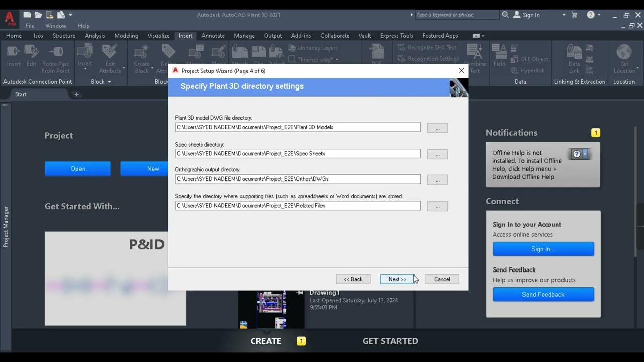Browse for the Plant 3D model DWG directory
Image resolution: width=644 pixels, height=362 pixels.
click(437, 128)
